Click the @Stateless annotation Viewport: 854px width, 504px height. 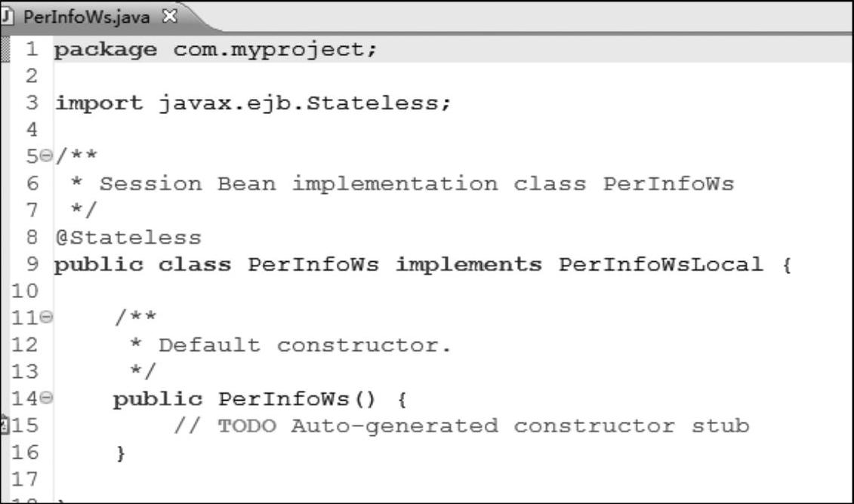pyautogui.click(x=128, y=238)
